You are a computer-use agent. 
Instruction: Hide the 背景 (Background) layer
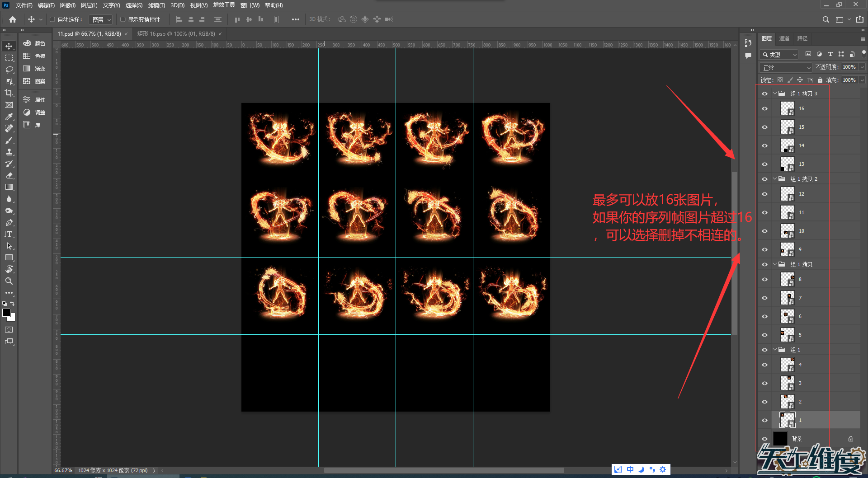(764, 438)
